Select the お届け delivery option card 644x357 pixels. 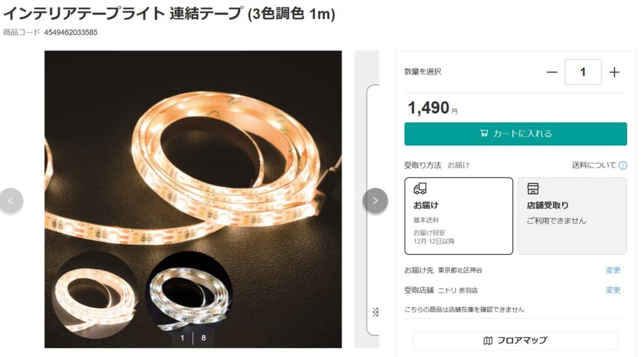tap(458, 216)
